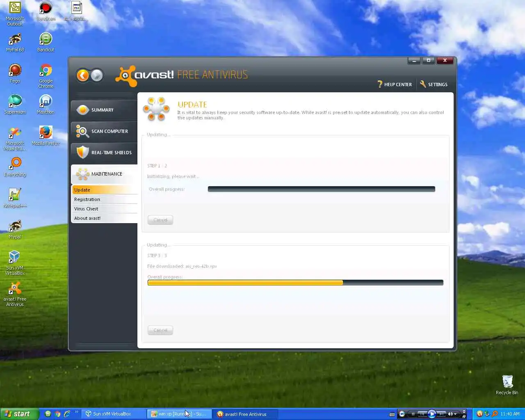
Task: Open Notepad++ desktop shortcut
Action: pos(15,199)
